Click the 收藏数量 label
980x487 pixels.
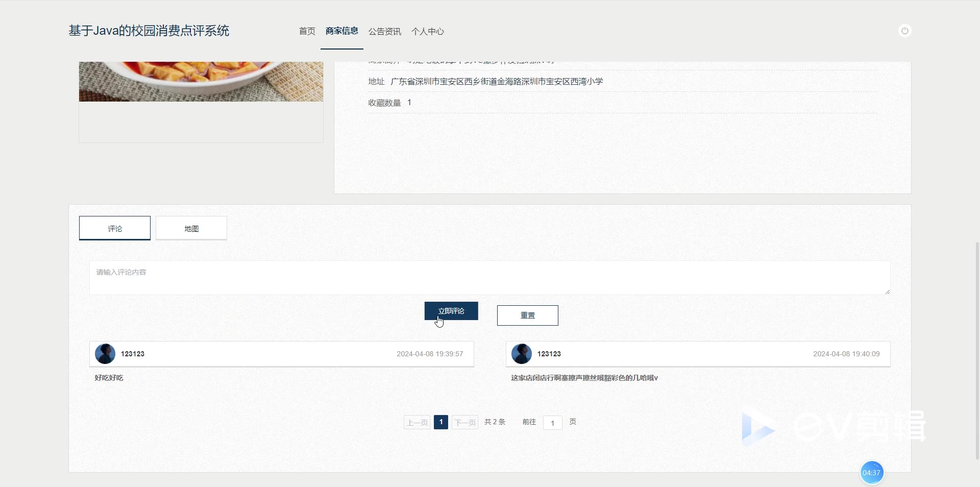384,103
